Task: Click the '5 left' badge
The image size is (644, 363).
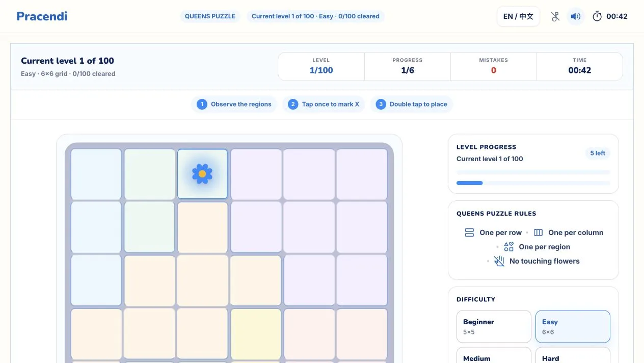Action: [598, 153]
